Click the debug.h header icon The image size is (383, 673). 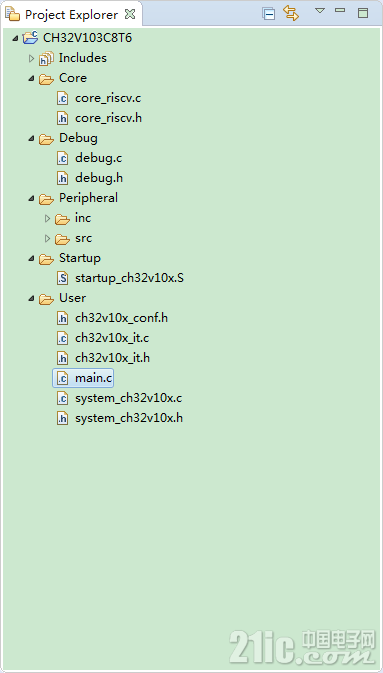63,178
